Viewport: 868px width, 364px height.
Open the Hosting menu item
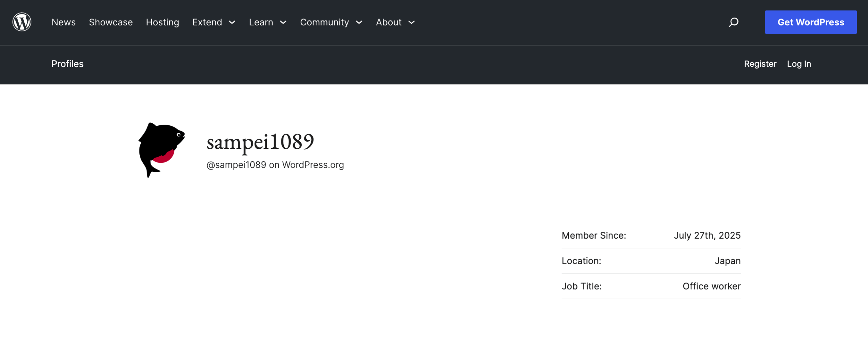[x=162, y=22]
